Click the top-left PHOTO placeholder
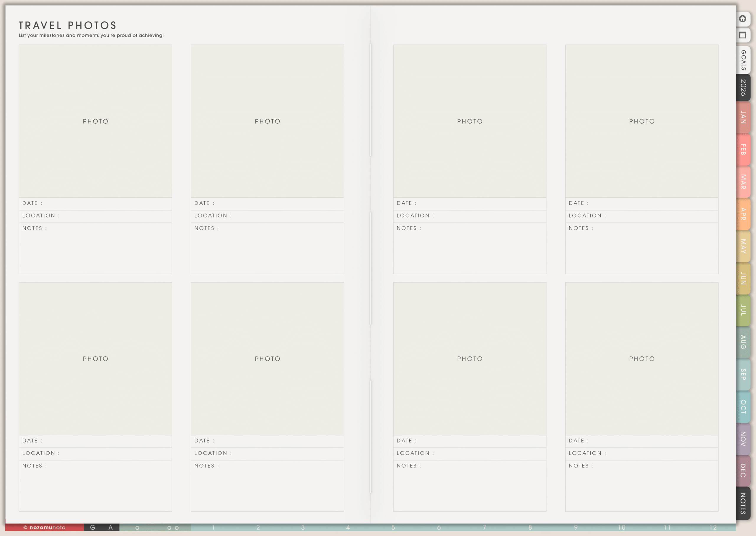 (95, 122)
